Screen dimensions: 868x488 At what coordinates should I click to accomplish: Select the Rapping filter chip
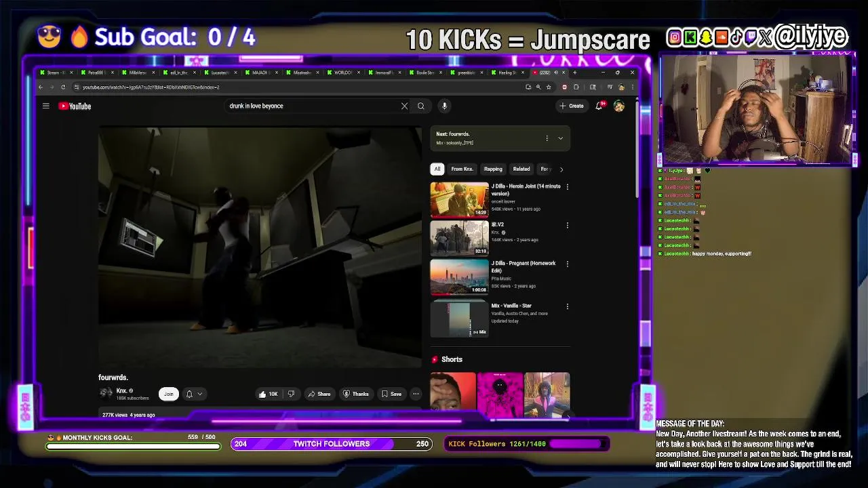click(493, 169)
